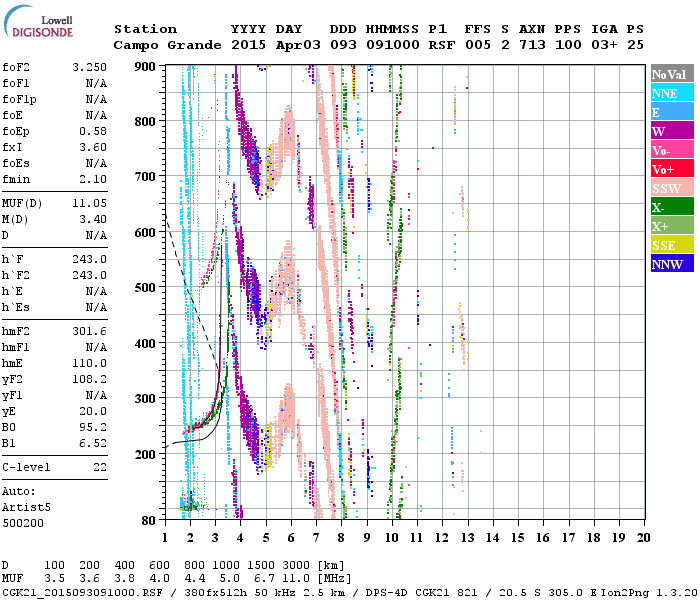Click the date Apr03 in header
Viewport: 700px width, 600px height.
click(298, 45)
